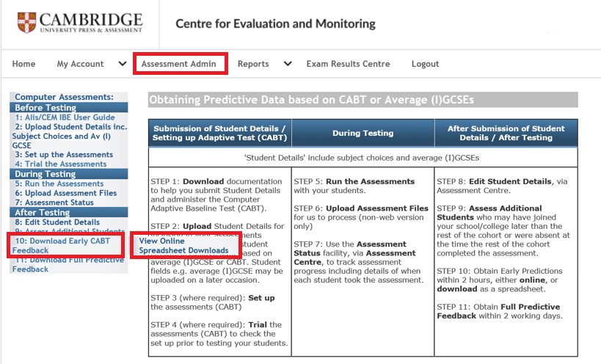This screenshot has height=364, width=601.
Task: Expand the My Account dropdown chevron
Action: (123, 64)
